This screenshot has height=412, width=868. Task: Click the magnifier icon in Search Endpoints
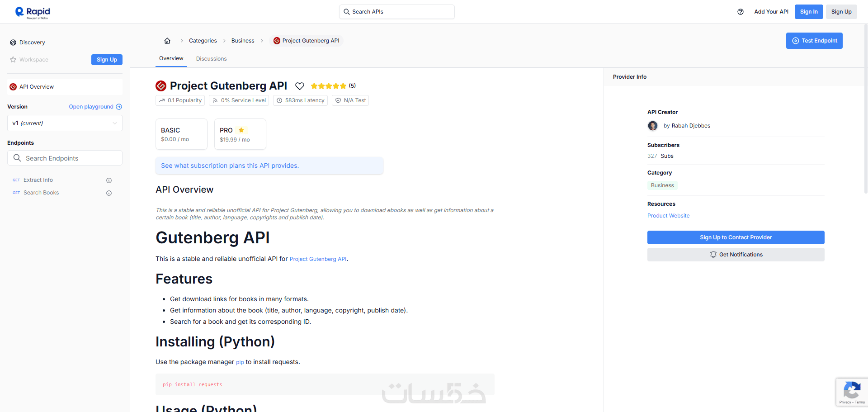pyautogui.click(x=17, y=158)
